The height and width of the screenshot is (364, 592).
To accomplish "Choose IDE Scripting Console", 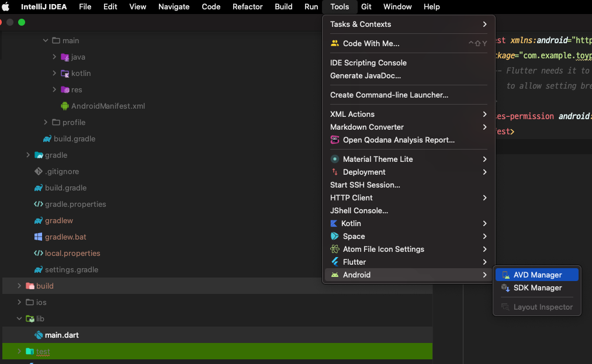I will 408,63.
